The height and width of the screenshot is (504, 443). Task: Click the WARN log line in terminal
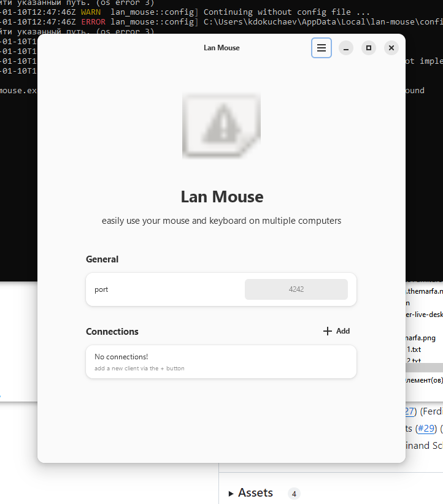185,12
